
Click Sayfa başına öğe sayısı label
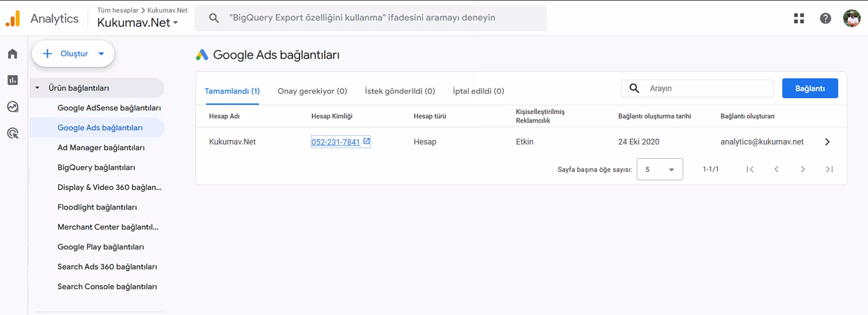(x=595, y=169)
